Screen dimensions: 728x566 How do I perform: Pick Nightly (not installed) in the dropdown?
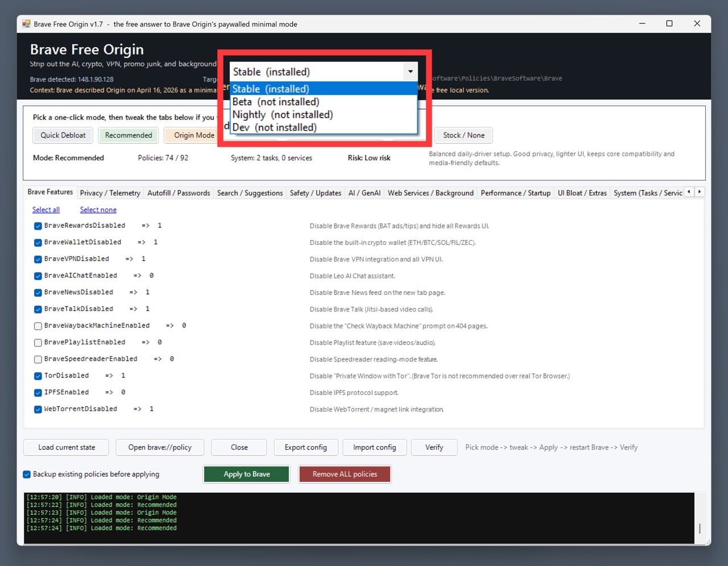324,114
